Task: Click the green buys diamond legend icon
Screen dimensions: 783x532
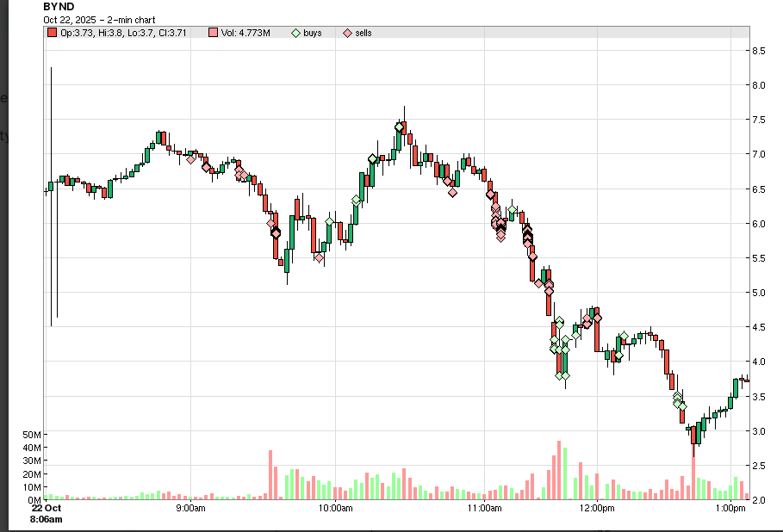Action: tap(296, 34)
